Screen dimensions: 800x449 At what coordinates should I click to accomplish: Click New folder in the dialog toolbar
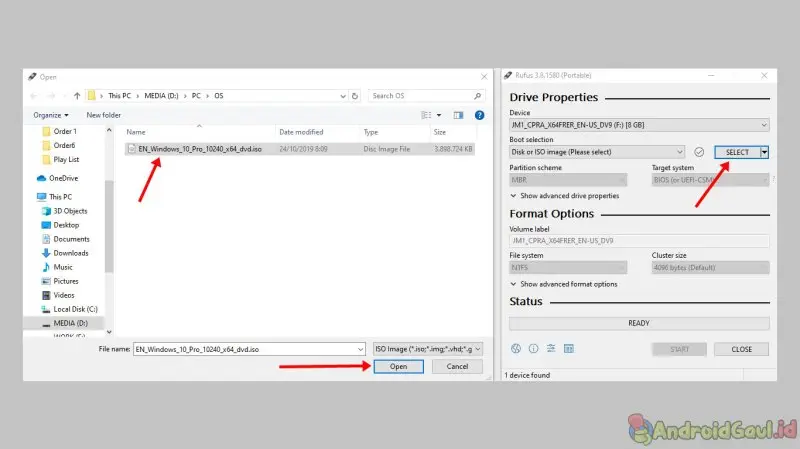click(104, 115)
